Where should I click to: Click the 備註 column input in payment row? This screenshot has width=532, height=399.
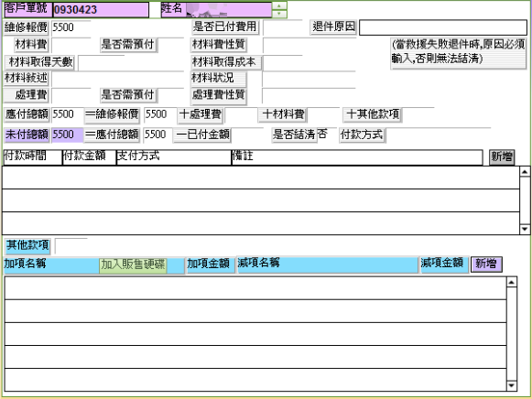pyautogui.click(x=357, y=157)
